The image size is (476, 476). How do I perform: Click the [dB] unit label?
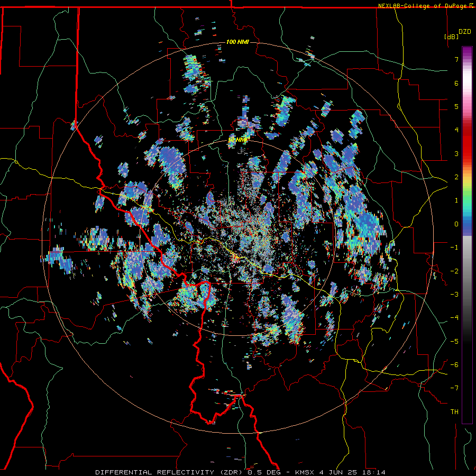coord(451,36)
